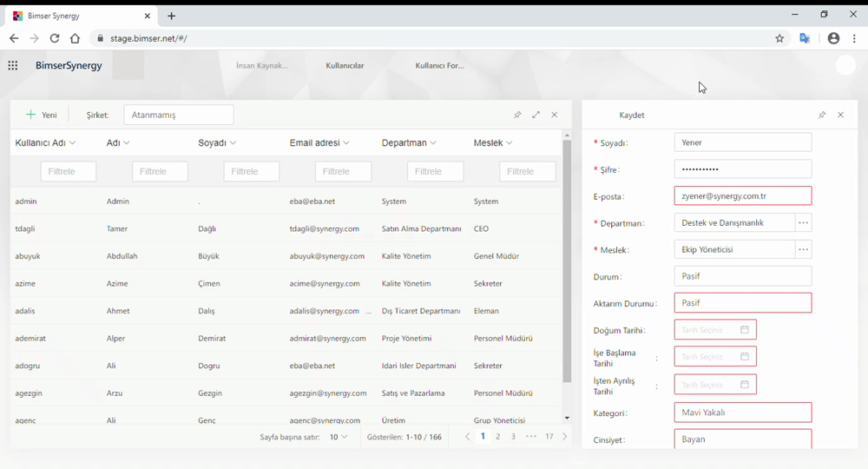Image resolution: width=868 pixels, height=469 pixels.
Task: Bookmark this page with star icon
Action: 779,38
